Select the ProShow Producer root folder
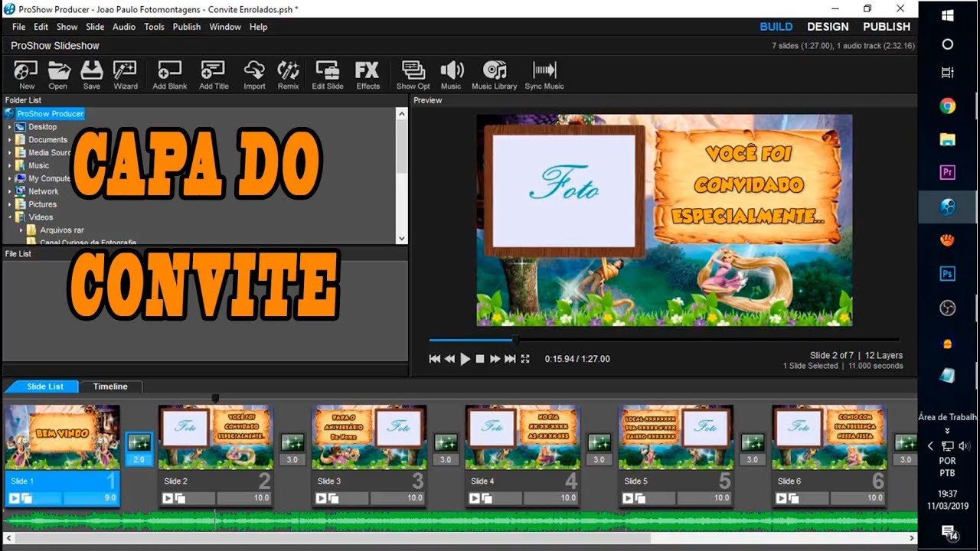The width and height of the screenshot is (980, 551). coord(50,114)
